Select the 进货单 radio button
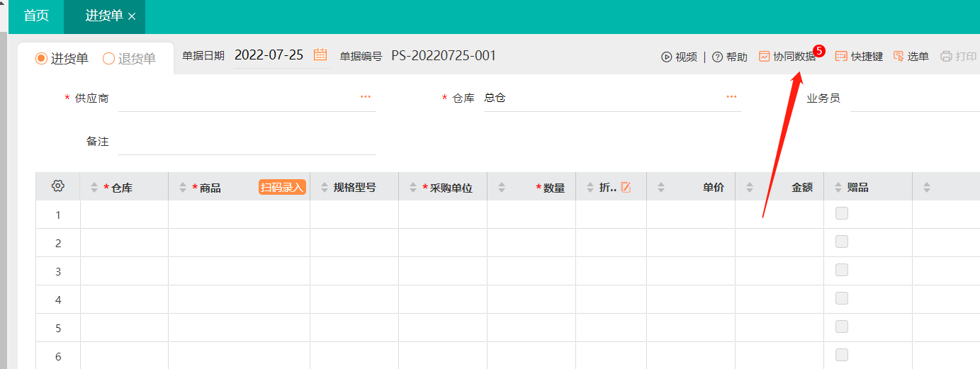Screen dimensions: 980x369 click(x=42, y=59)
